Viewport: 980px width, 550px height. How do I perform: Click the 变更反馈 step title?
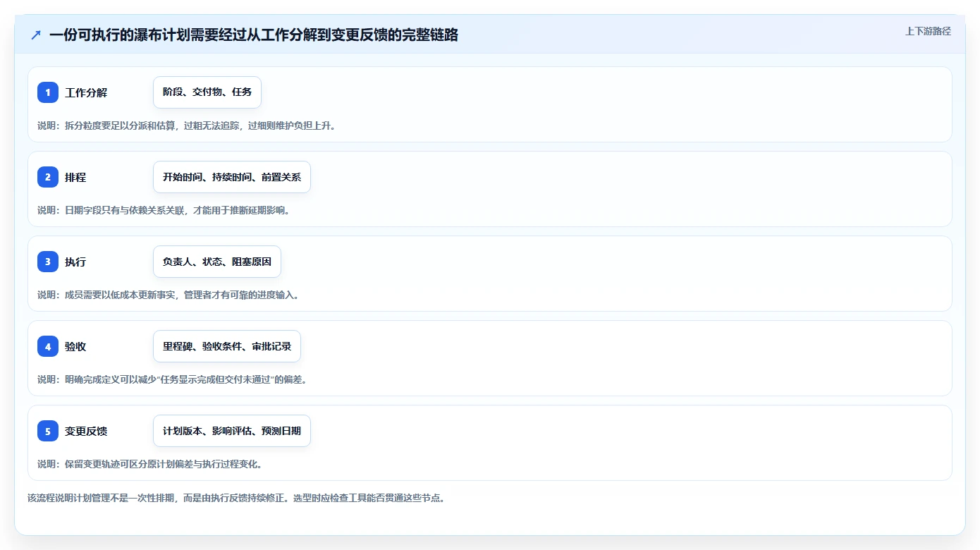coord(86,431)
